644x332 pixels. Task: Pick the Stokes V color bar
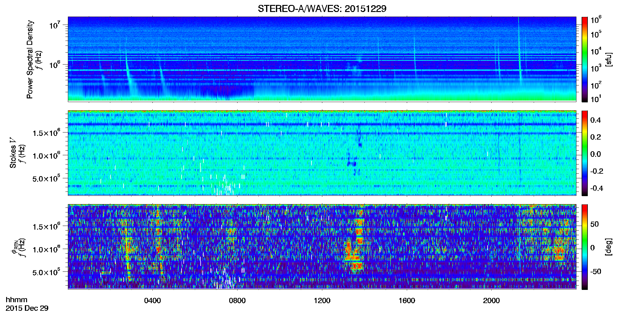[585, 153]
